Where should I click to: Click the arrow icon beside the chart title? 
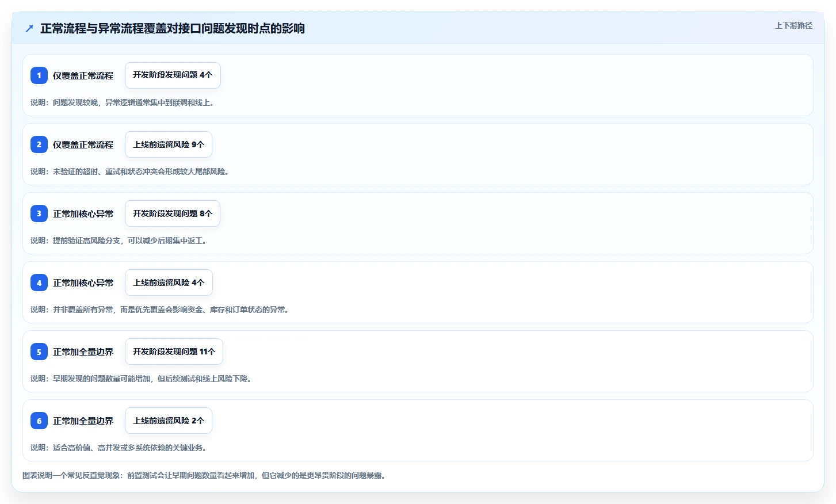tap(29, 28)
